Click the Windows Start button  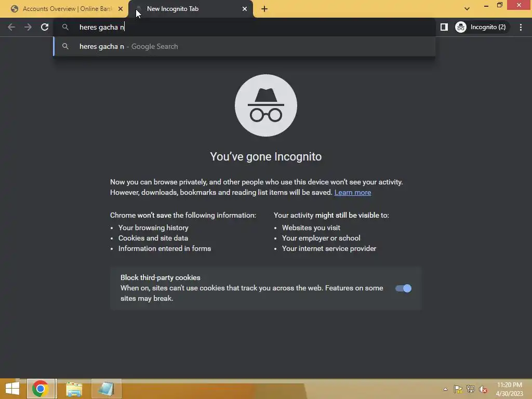pos(12,389)
